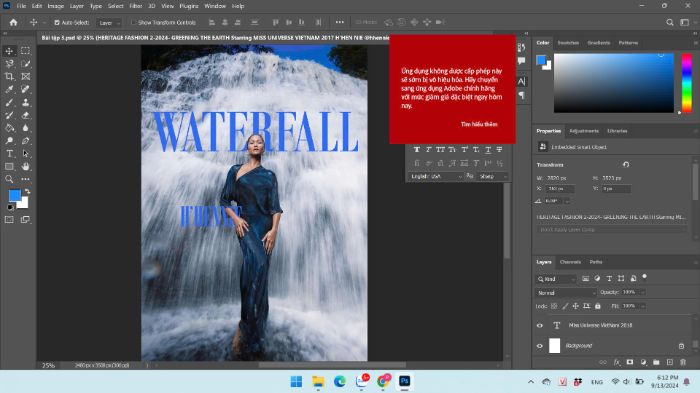Select the Pen tool
Viewport: 700px width, 393px height.
[x=25, y=141]
